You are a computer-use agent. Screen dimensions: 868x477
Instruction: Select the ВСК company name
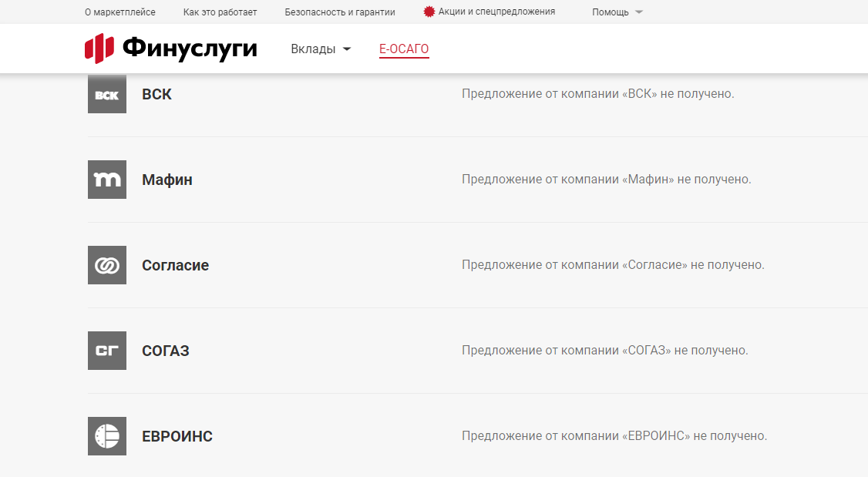click(x=156, y=94)
